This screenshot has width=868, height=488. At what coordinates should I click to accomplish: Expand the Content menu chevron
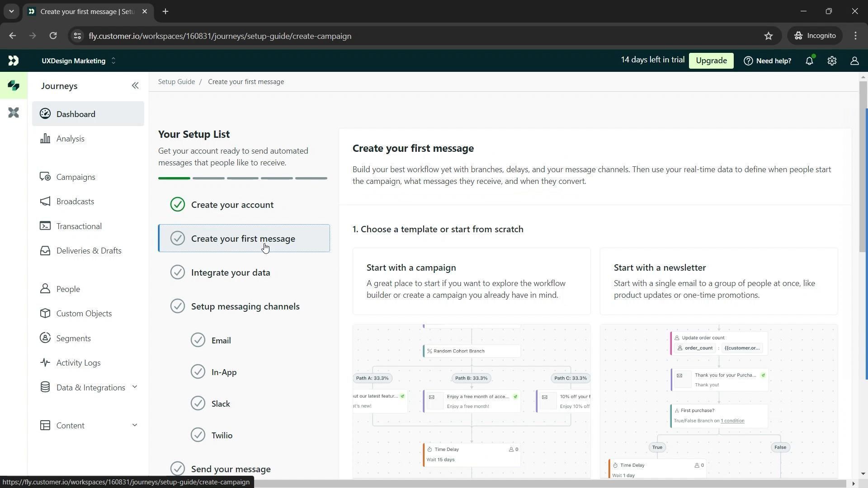134,425
